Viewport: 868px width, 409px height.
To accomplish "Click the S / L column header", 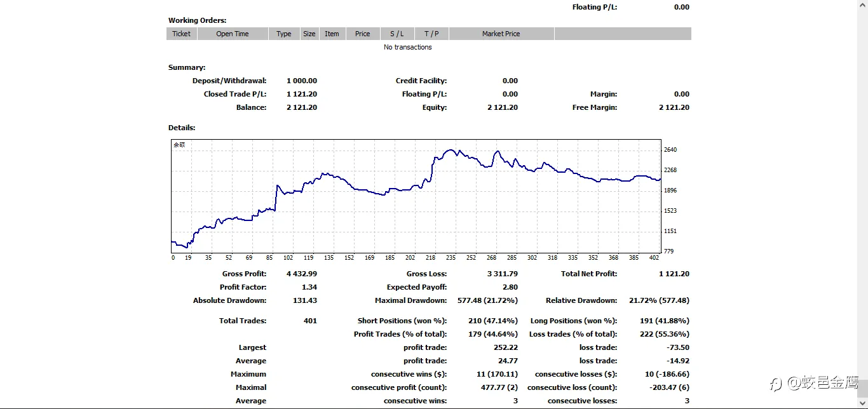I will (397, 34).
